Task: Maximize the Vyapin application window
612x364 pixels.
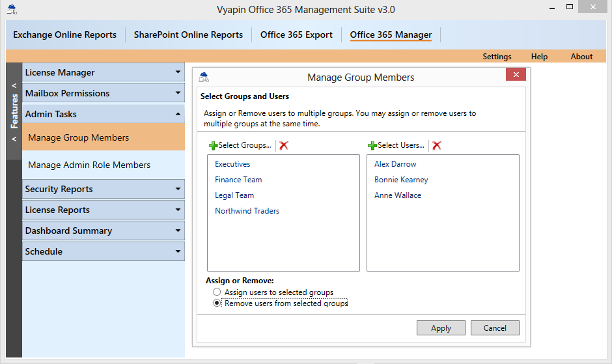Action: 570,7
